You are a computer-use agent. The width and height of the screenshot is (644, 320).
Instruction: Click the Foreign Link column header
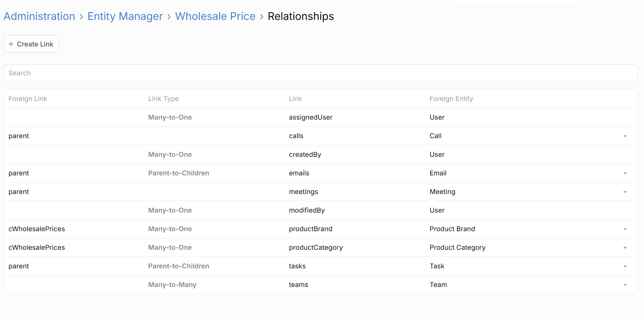click(28, 99)
